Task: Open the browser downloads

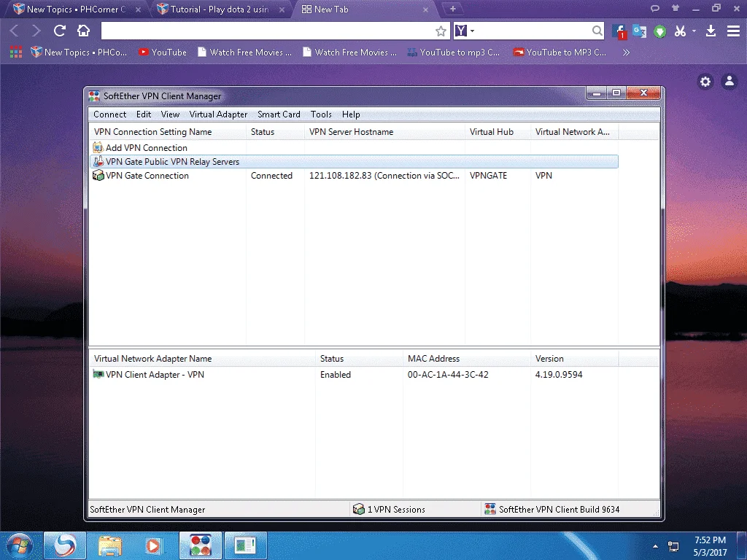Action: (711, 31)
